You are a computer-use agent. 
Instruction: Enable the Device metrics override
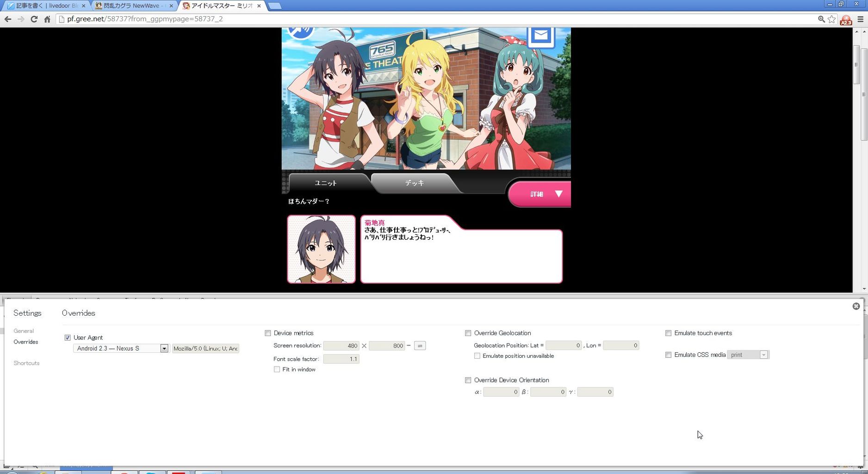click(268, 333)
